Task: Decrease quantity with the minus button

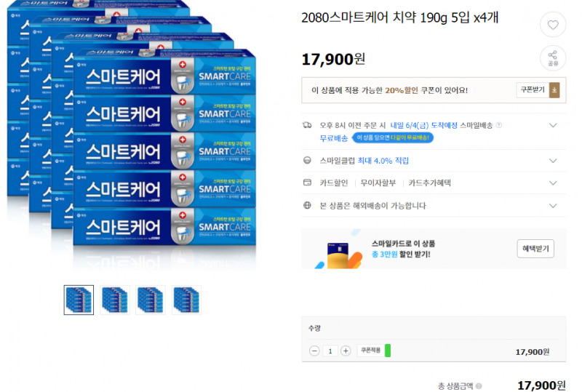Action: [314, 351]
